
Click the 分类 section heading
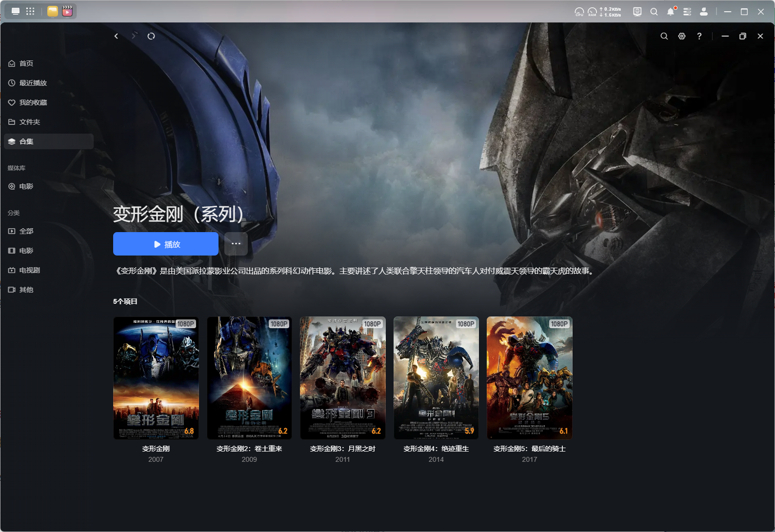pyautogui.click(x=14, y=213)
